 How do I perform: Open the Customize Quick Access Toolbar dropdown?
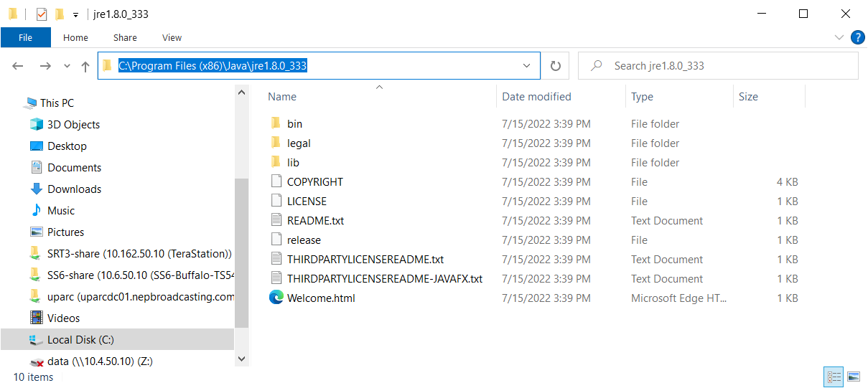tap(75, 15)
